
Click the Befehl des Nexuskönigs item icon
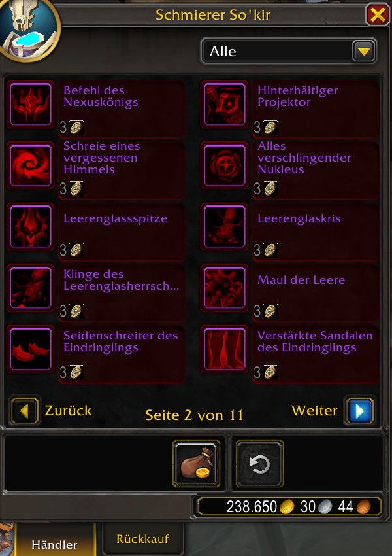(31, 104)
